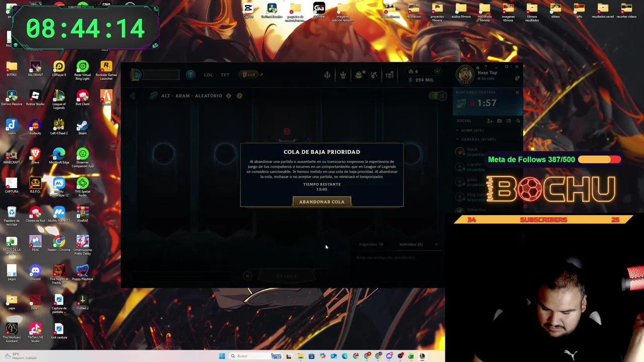Click the League of Legends logo home icon
The image size is (644, 362).
pyautogui.click(x=136, y=75)
